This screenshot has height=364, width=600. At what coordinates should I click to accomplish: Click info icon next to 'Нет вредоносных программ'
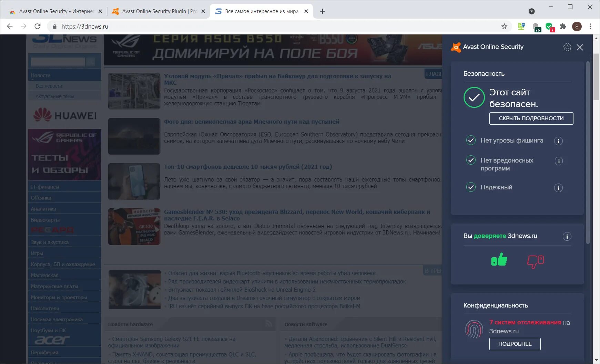[558, 161]
